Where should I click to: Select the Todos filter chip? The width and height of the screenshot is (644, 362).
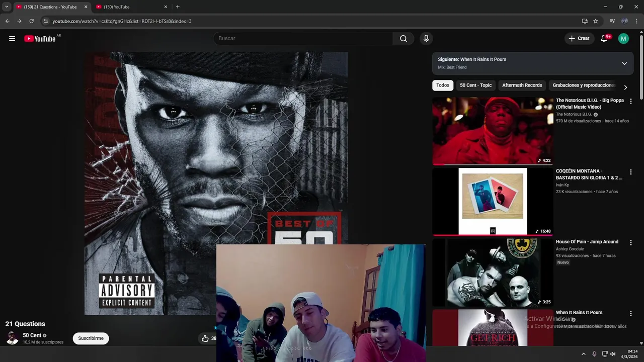[x=443, y=85]
